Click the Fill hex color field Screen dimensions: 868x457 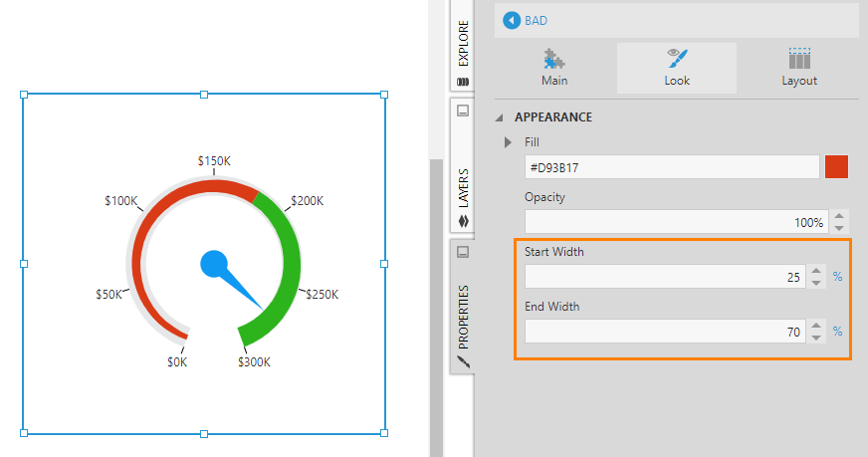[671, 167]
